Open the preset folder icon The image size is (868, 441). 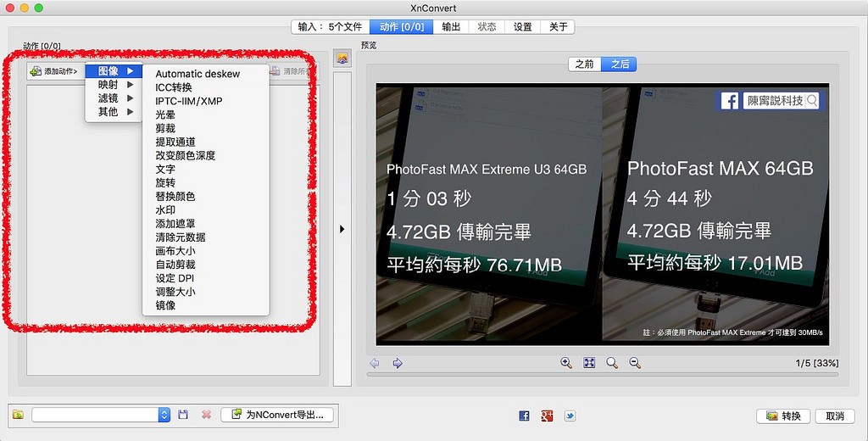coord(19,415)
